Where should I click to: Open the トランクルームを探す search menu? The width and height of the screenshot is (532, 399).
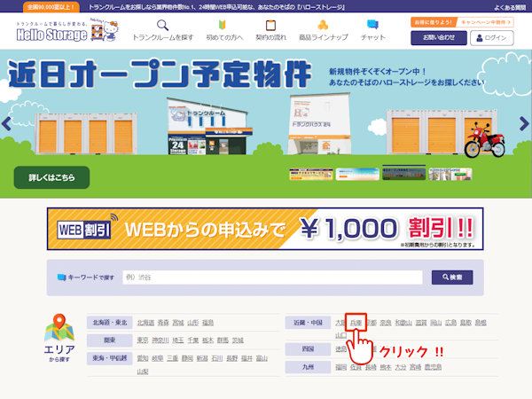pyautogui.click(x=162, y=30)
